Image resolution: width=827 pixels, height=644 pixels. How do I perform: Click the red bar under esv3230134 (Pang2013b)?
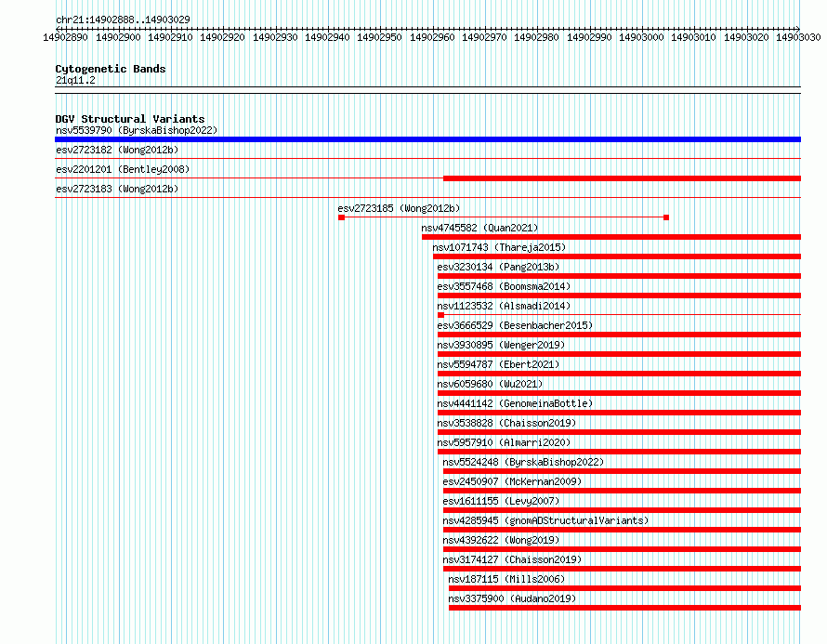619,276
